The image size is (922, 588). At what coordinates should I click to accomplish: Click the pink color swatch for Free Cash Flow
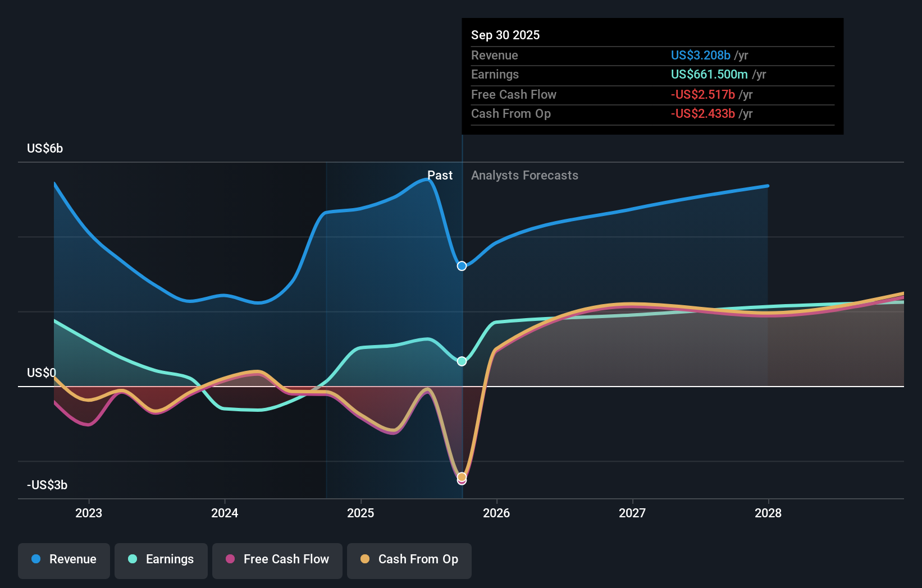pyautogui.click(x=229, y=560)
